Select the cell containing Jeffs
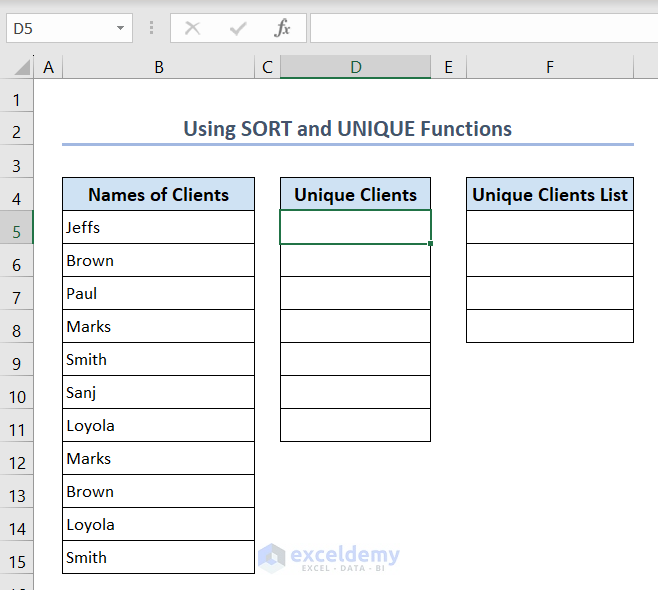Screen dimensions: 658x590 pos(158,228)
